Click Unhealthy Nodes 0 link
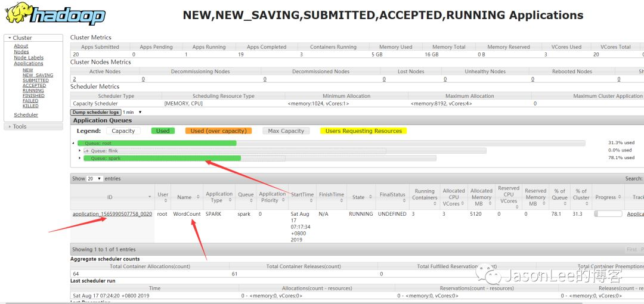Image resolution: width=644 pixels, height=304 pixels. [445, 79]
